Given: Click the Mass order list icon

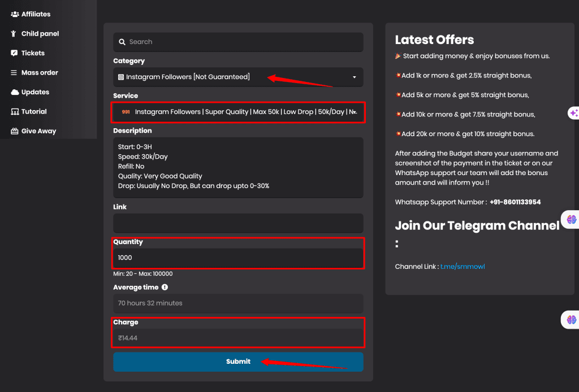Looking at the screenshot, I should click(15, 73).
